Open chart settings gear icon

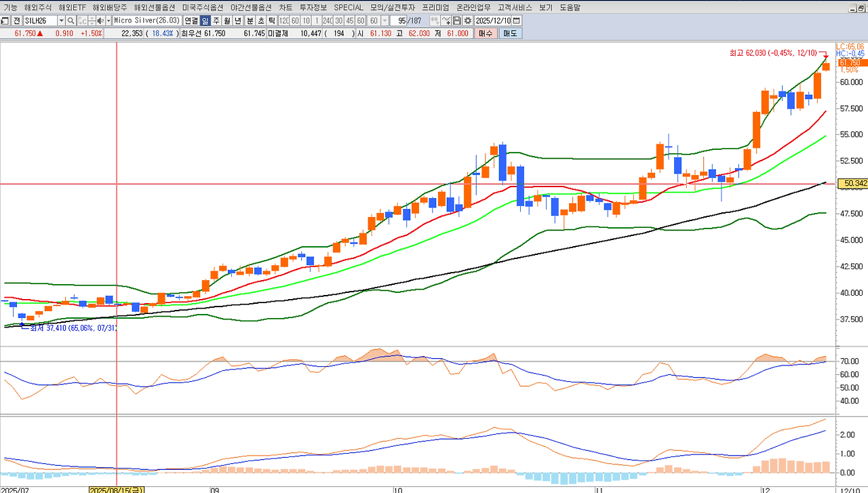(x=468, y=20)
